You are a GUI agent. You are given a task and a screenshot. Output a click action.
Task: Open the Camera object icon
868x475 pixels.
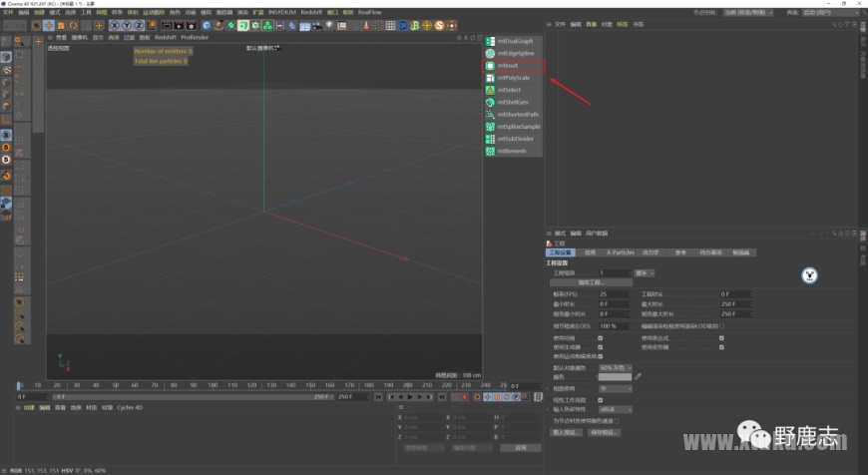pyautogui.click(x=317, y=26)
